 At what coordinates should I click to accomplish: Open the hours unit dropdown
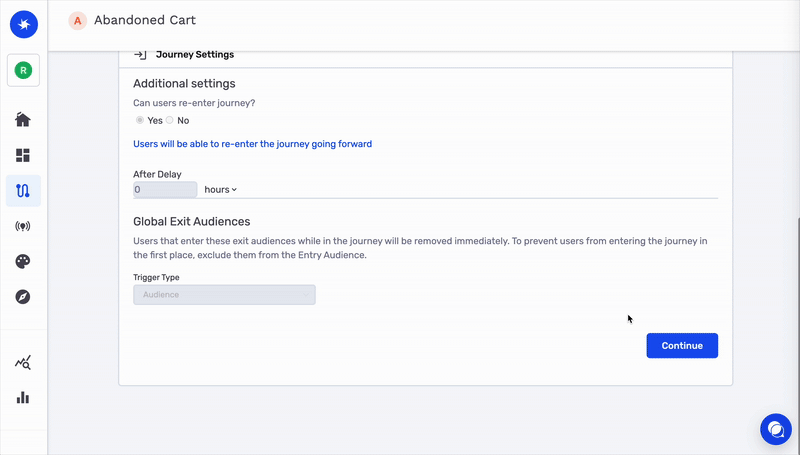pos(220,189)
